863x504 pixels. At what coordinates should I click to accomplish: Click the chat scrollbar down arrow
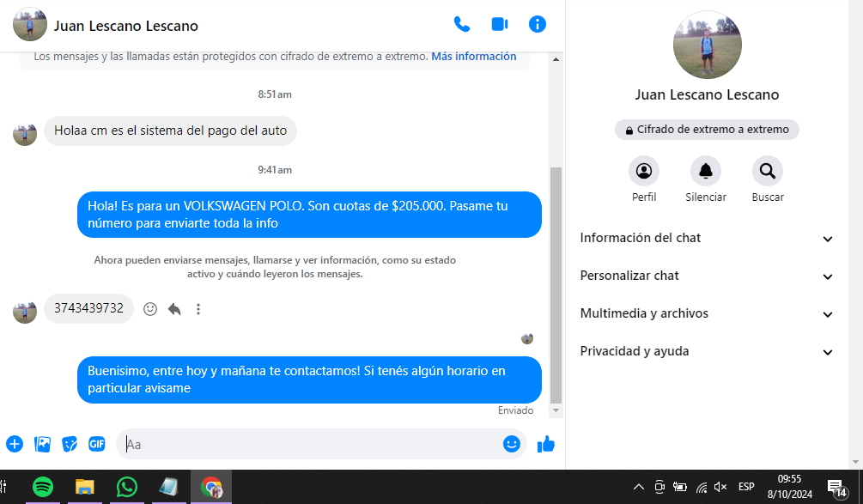pos(556,410)
